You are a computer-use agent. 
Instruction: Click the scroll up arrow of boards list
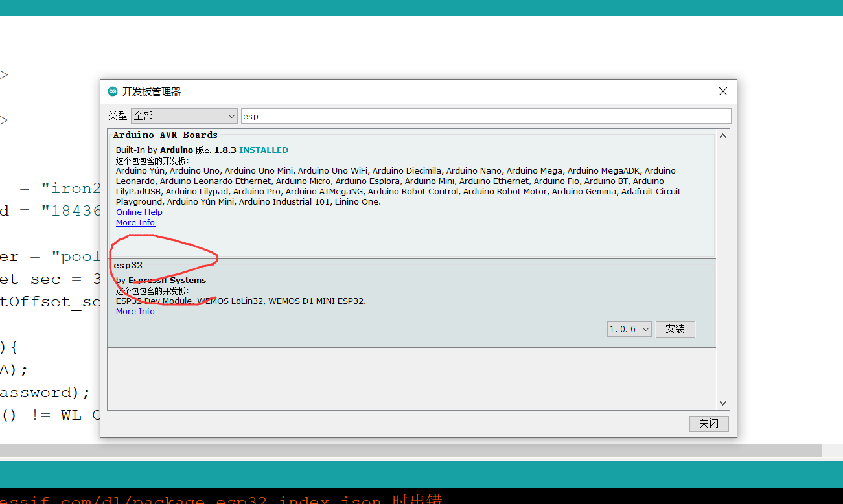click(723, 135)
